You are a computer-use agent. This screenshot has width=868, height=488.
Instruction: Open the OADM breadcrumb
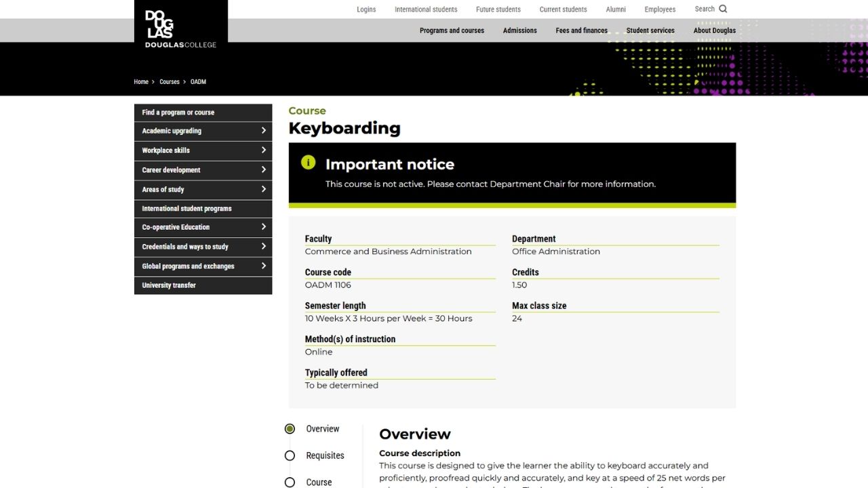pos(198,82)
